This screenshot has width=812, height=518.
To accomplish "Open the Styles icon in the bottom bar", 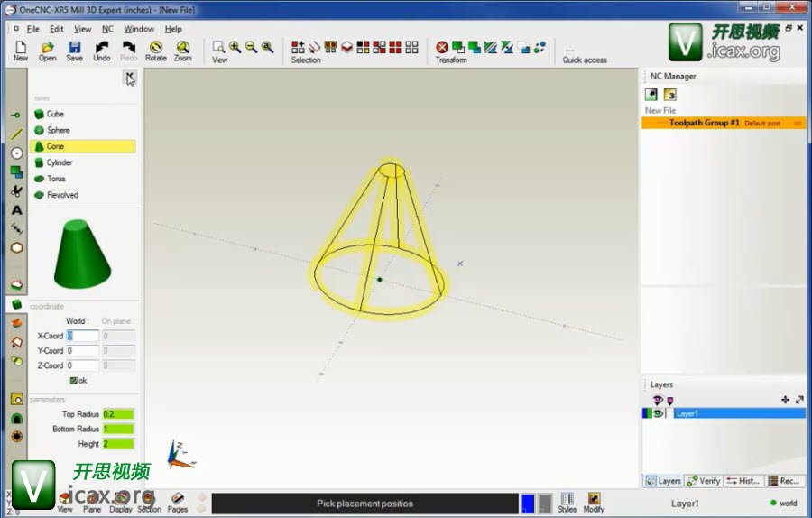I will pos(567,502).
